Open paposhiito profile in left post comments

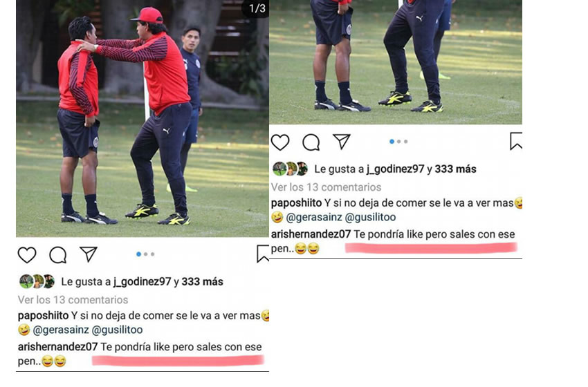[x=43, y=316]
